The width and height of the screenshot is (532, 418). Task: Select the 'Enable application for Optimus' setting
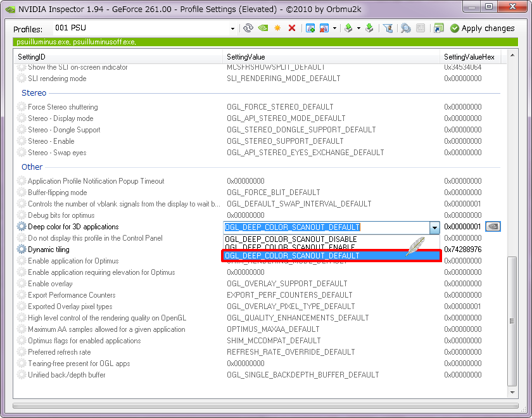click(73, 261)
